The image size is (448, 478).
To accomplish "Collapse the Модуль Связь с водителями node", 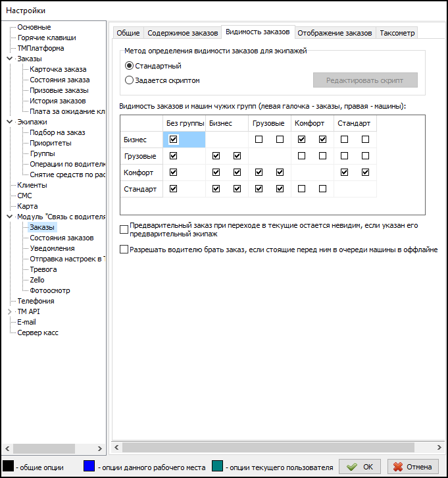I will point(9,217).
